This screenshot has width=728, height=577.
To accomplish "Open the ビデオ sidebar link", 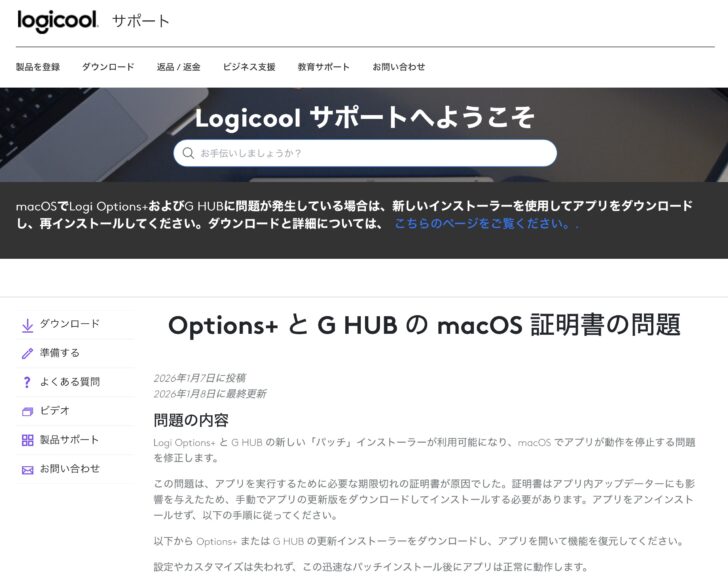I will [x=55, y=411].
